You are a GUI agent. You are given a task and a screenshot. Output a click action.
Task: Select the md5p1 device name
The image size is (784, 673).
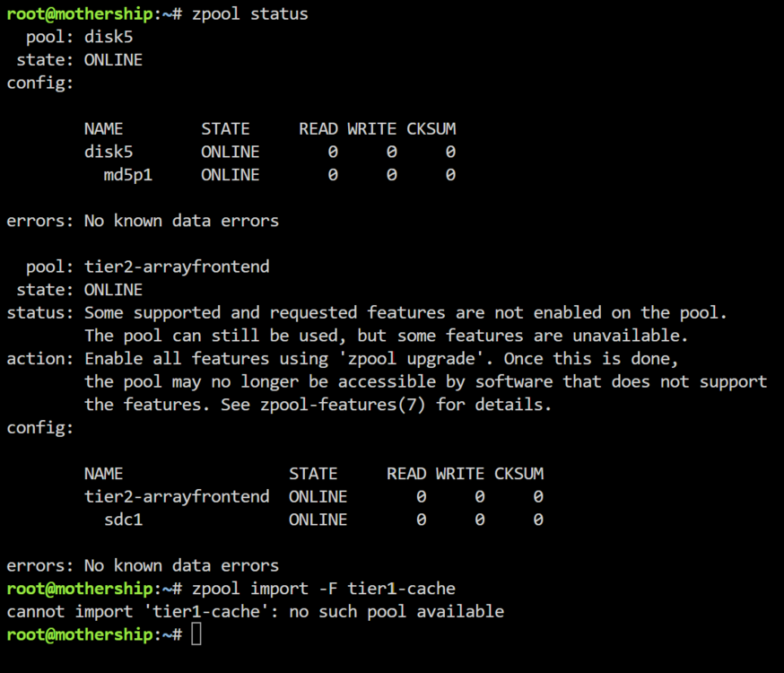click(128, 175)
